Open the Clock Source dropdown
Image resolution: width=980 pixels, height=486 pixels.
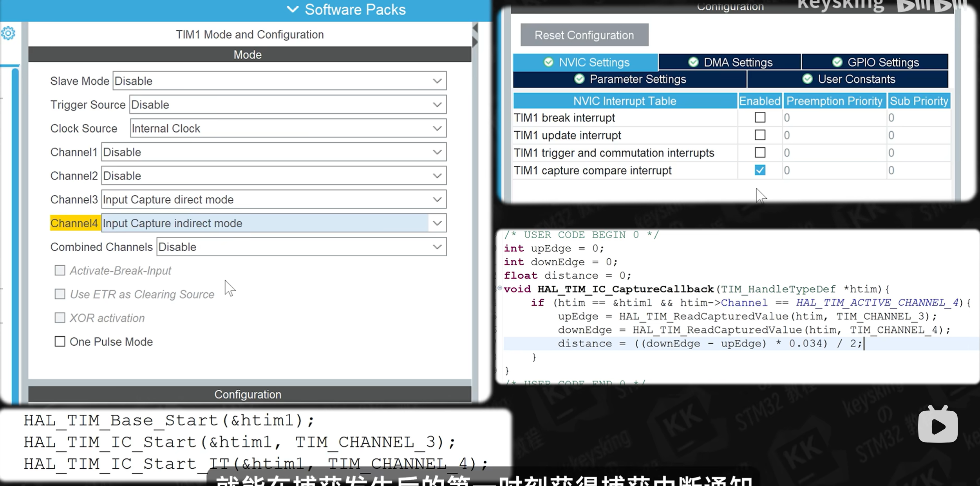[x=288, y=129]
